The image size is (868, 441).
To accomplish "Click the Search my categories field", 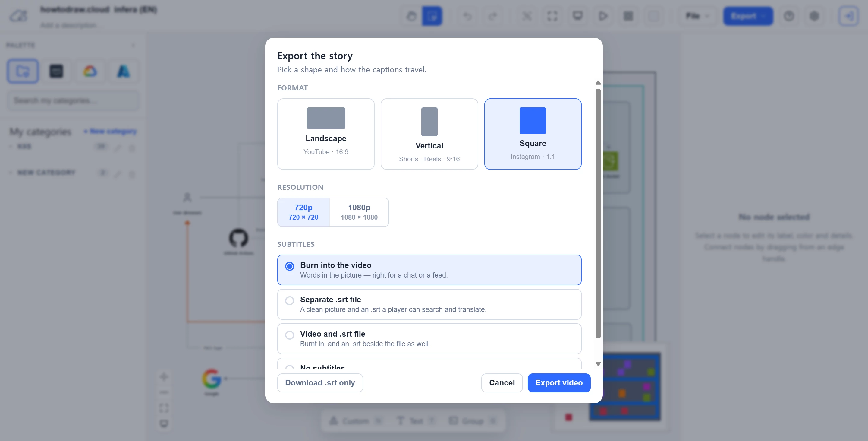I will (x=73, y=100).
